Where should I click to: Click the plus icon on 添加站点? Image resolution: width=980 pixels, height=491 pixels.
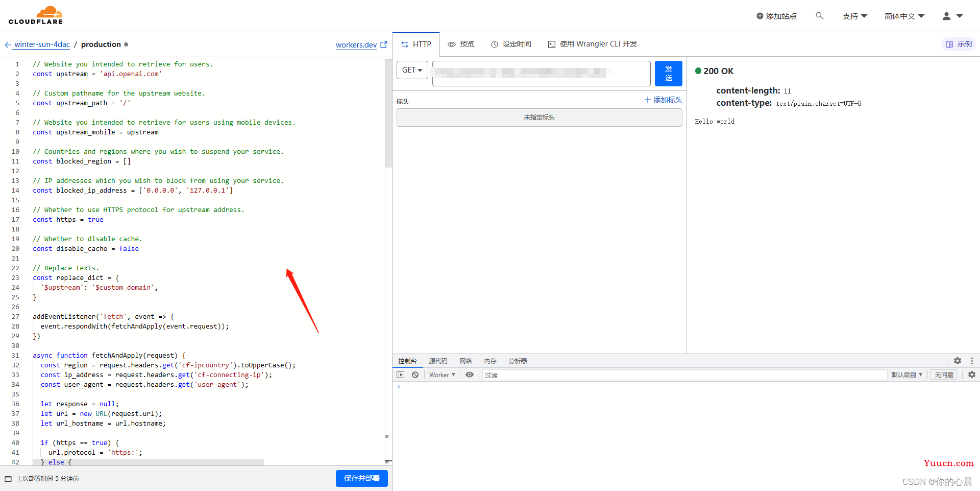[x=760, y=16]
